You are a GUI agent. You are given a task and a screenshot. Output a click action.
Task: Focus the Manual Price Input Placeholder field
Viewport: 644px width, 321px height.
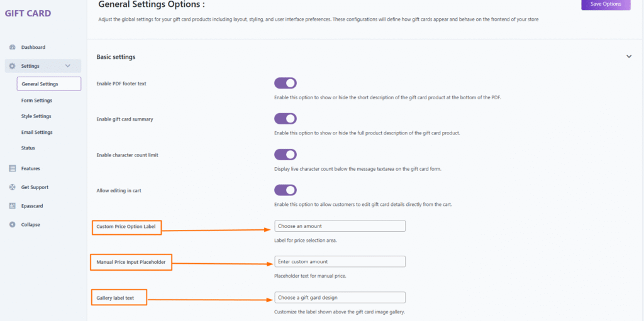(x=340, y=261)
